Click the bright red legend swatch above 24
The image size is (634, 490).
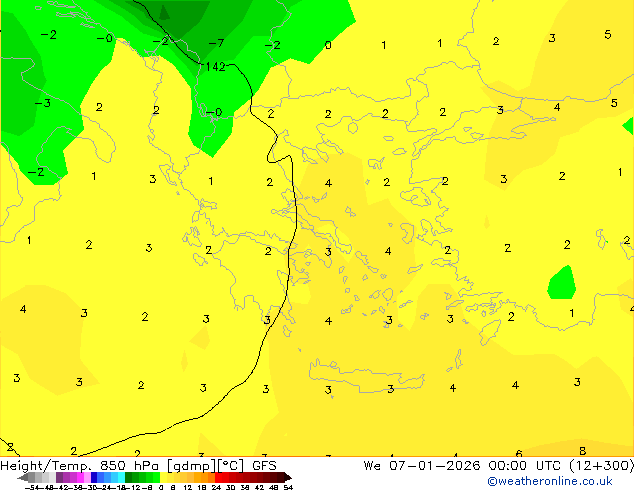point(218,477)
